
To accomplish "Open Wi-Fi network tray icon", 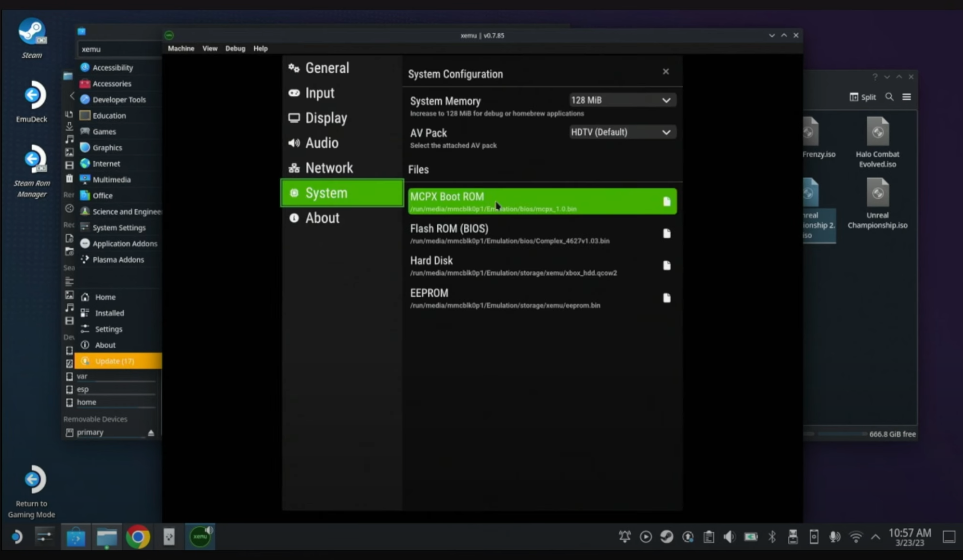I will (856, 537).
